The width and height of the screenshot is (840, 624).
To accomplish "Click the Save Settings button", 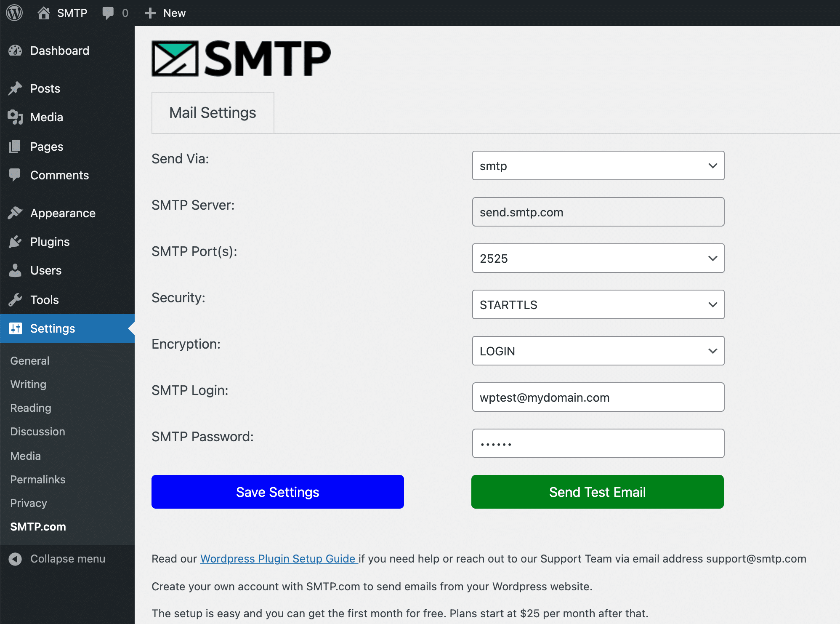I will (278, 492).
